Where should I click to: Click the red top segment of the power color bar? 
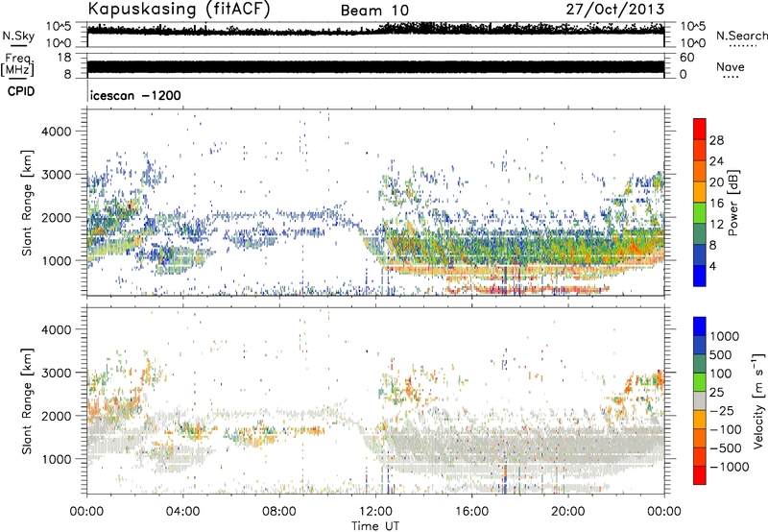pos(700,129)
